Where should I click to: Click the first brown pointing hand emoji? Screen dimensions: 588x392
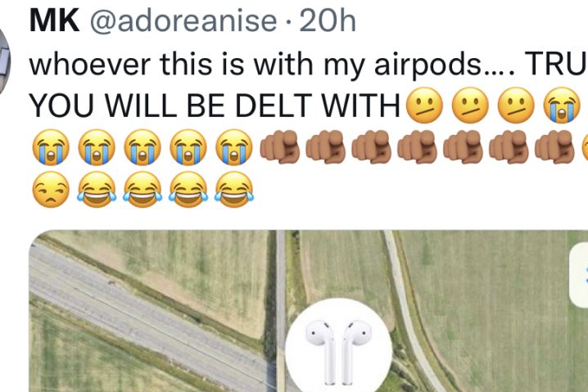click(280, 147)
